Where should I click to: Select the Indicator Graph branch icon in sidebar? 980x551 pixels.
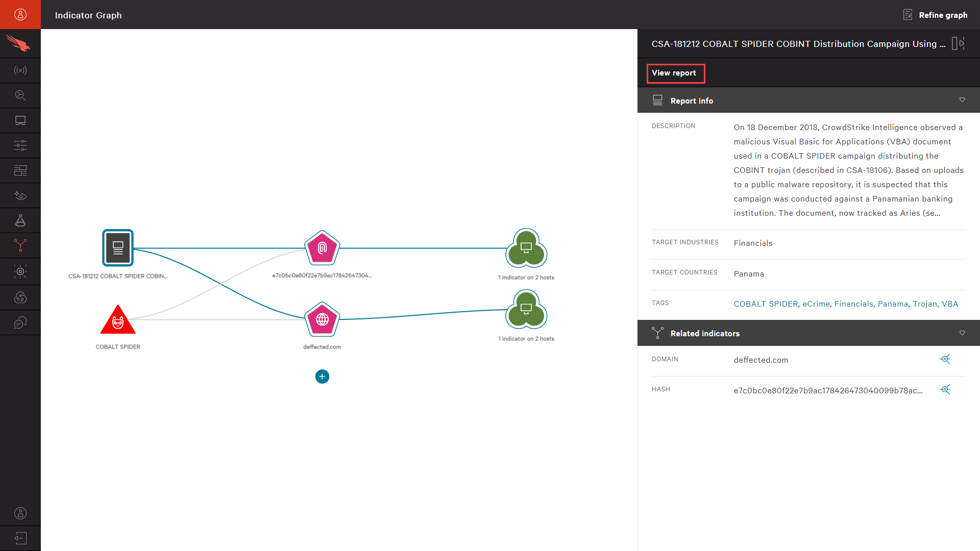pyautogui.click(x=20, y=245)
